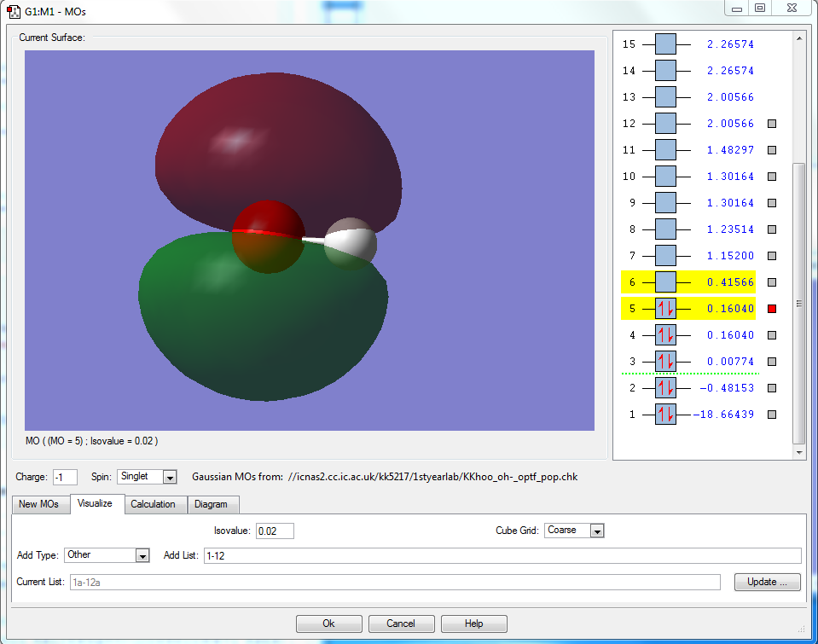Click the Isovalue input field
The width and height of the screenshot is (818, 644).
pos(275,531)
